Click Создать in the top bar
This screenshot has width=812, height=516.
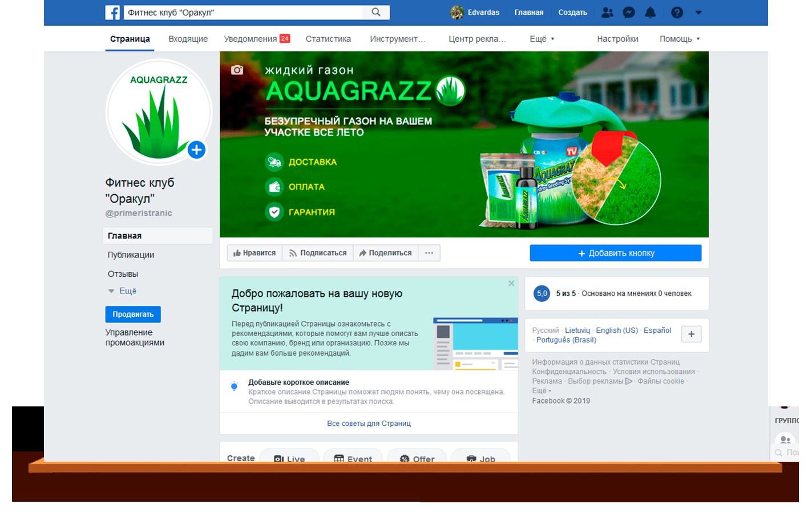(x=572, y=13)
